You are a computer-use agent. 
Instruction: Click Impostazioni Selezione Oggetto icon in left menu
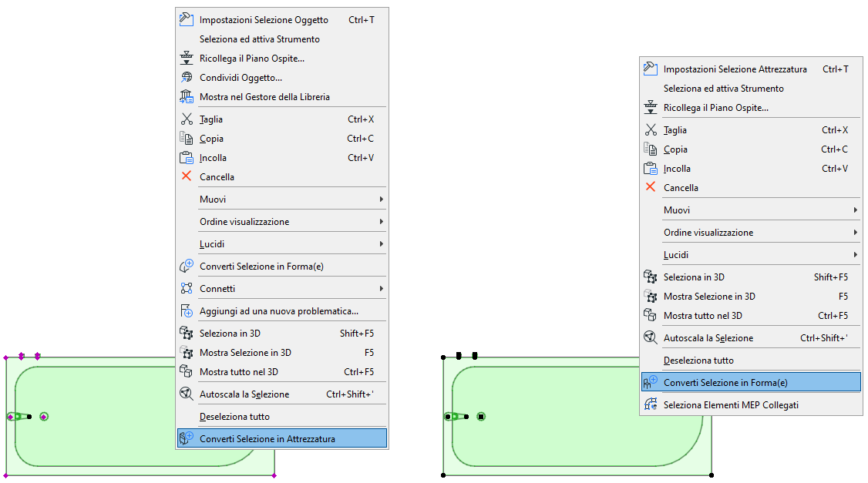[186, 19]
